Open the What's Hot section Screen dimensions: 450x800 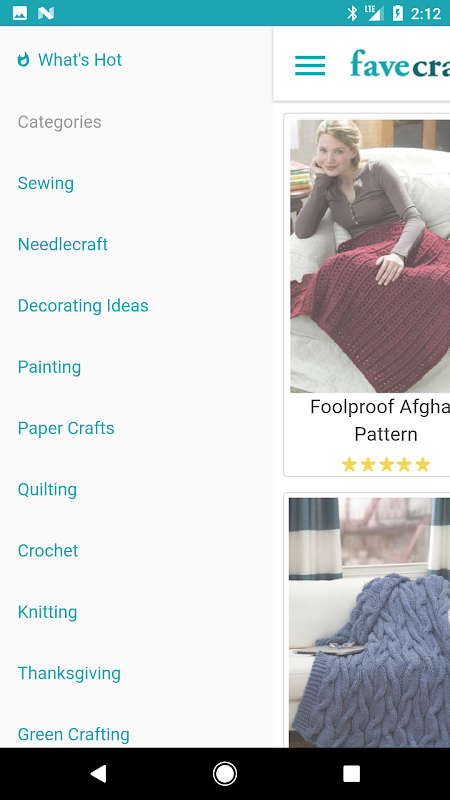point(80,60)
